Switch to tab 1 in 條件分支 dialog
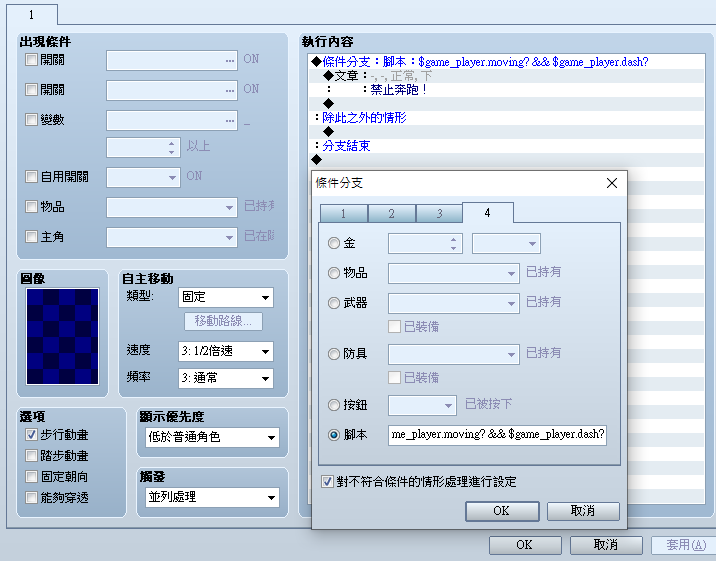 (344, 214)
